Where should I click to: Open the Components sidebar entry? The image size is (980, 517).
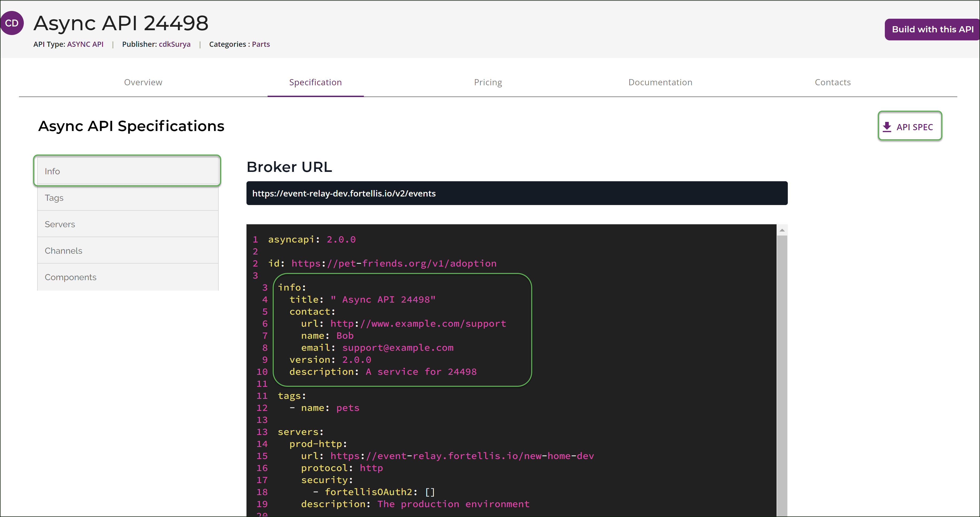click(128, 277)
